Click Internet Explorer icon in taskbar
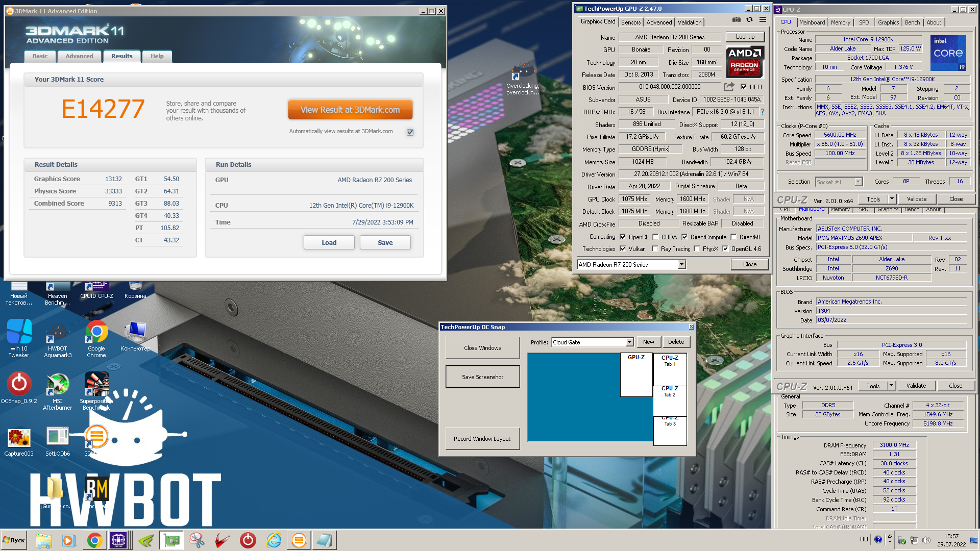Screen dimensions: 980x551 (x=274, y=540)
